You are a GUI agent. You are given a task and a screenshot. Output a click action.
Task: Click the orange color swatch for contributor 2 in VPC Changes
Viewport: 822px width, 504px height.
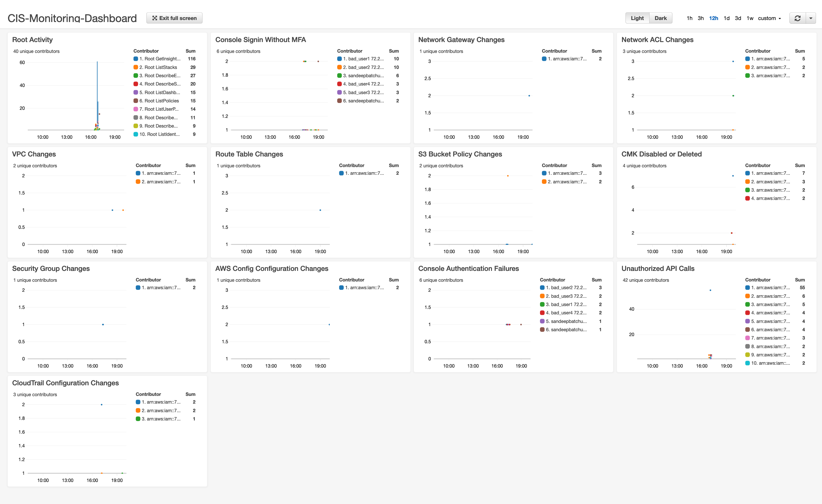point(138,181)
